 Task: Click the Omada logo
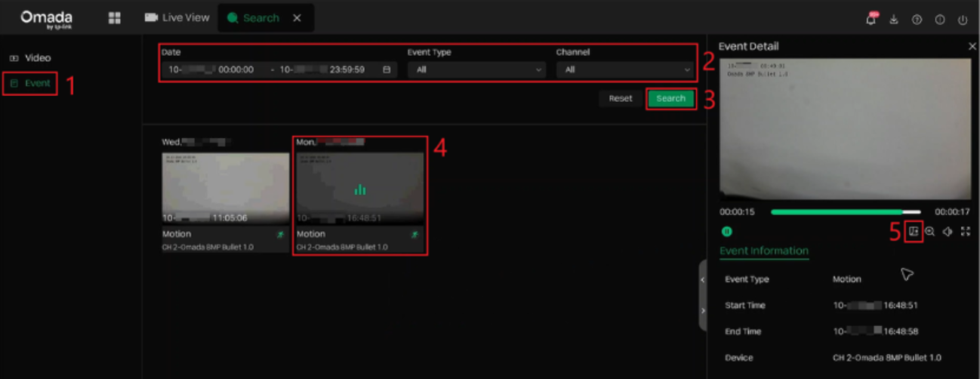46,18
